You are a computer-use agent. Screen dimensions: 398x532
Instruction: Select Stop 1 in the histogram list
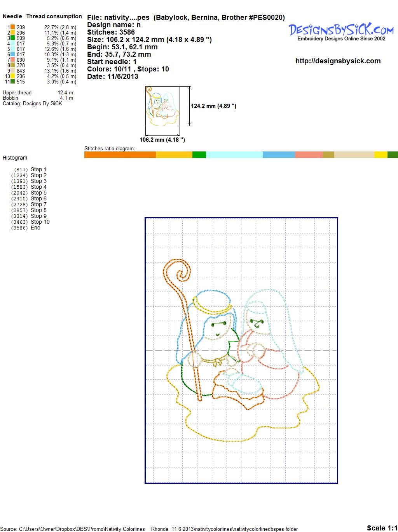click(x=38, y=169)
